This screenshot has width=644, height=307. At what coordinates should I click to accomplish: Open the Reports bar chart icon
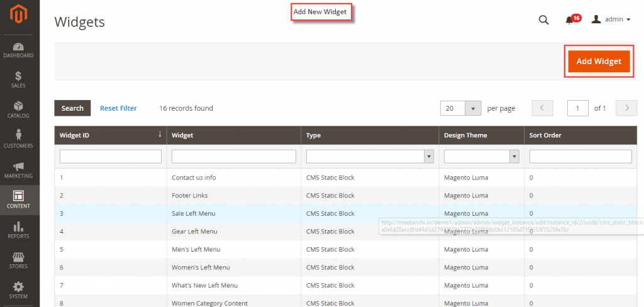(x=19, y=230)
